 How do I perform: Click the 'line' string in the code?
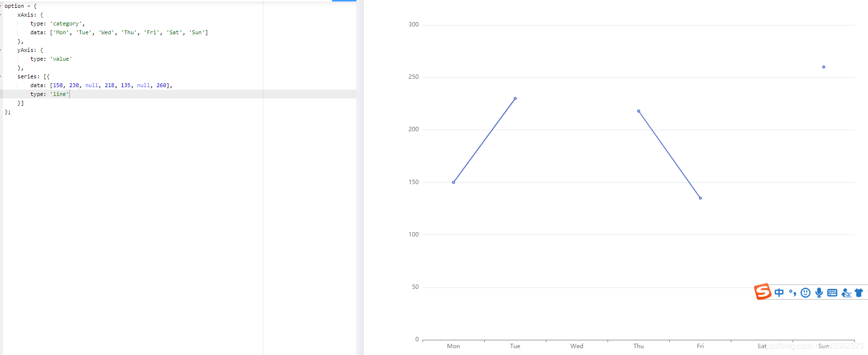coord(59,94)
